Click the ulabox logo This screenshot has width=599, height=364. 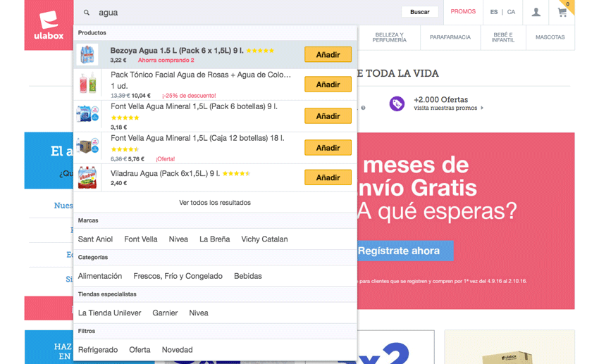(49, 25)
